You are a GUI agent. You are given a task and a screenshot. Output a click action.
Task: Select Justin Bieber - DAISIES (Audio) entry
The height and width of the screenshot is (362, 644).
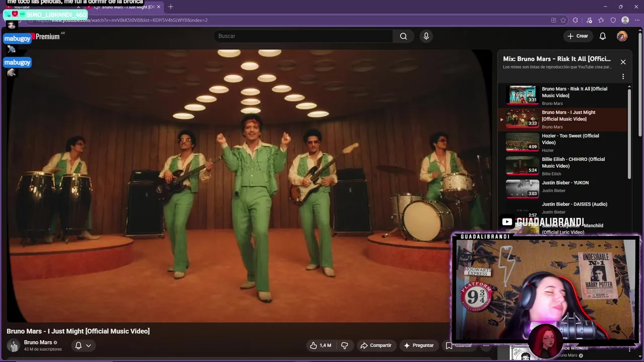[563, 208]
